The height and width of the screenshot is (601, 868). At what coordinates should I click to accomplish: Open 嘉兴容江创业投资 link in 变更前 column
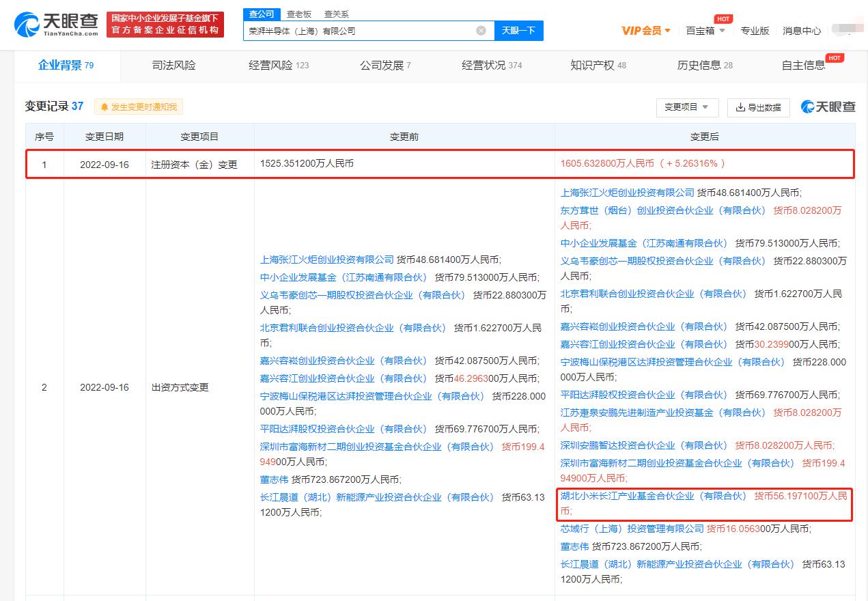344,378
